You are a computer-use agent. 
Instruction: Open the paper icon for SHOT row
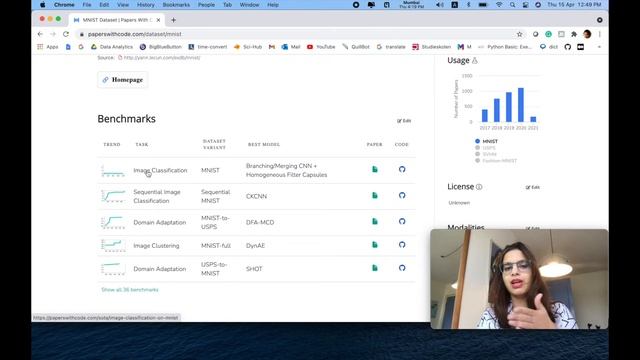pos(375,268)
